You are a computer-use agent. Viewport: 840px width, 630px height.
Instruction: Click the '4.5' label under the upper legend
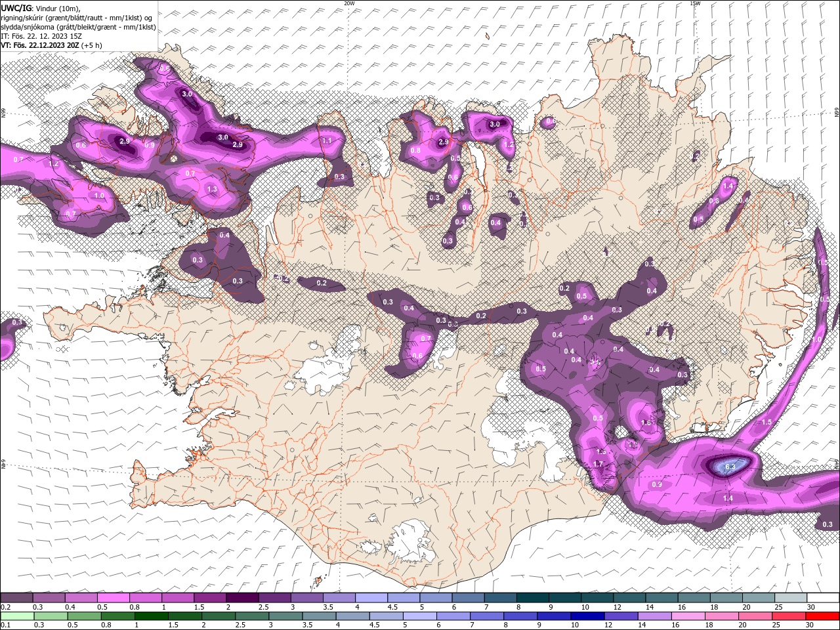tap(392, 607)
